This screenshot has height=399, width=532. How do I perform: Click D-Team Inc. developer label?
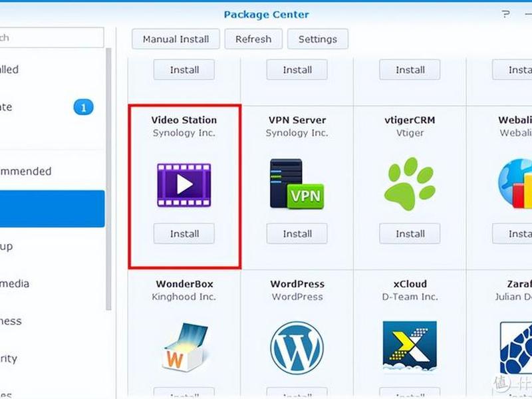click(x=410, y=297)
